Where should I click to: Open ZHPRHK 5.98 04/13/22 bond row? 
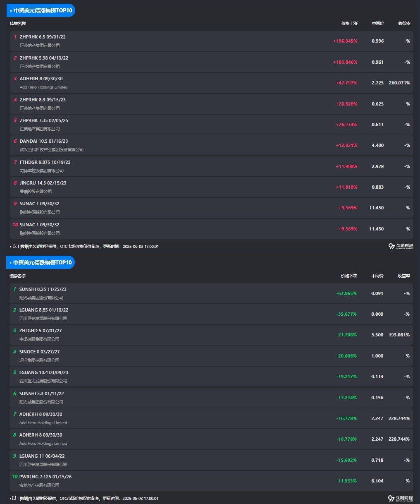click(x=44, y=58)
